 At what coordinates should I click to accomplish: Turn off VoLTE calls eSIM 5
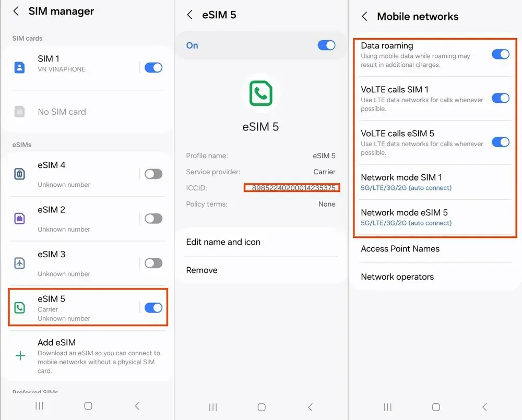coord(501,142)
